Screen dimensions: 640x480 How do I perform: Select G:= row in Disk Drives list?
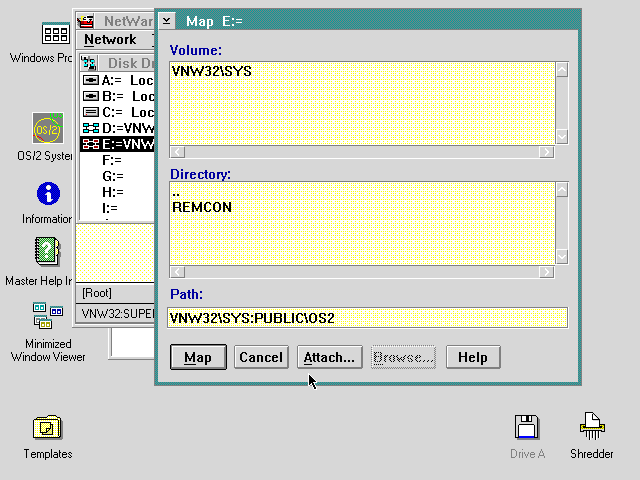click(x=117, y=176)
